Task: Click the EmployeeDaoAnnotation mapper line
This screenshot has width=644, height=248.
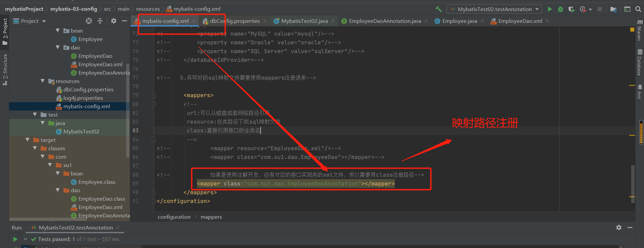Action: click(296, 184)
